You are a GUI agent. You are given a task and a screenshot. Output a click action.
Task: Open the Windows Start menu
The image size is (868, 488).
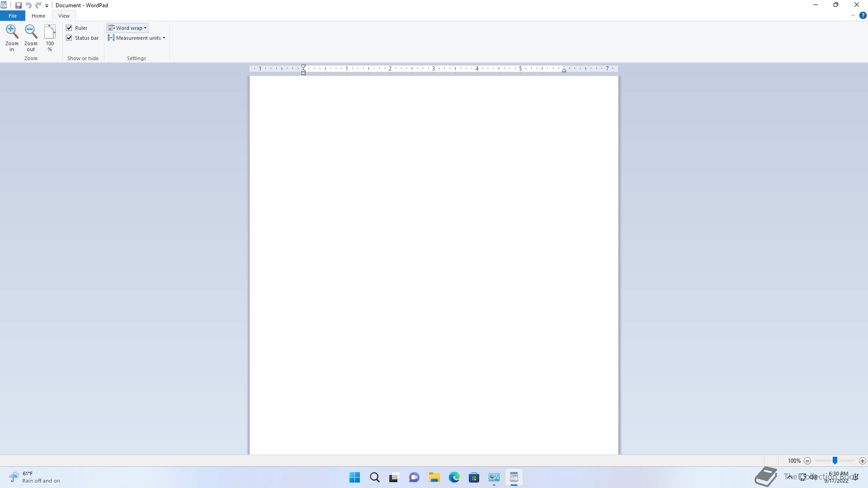[355, 478]
